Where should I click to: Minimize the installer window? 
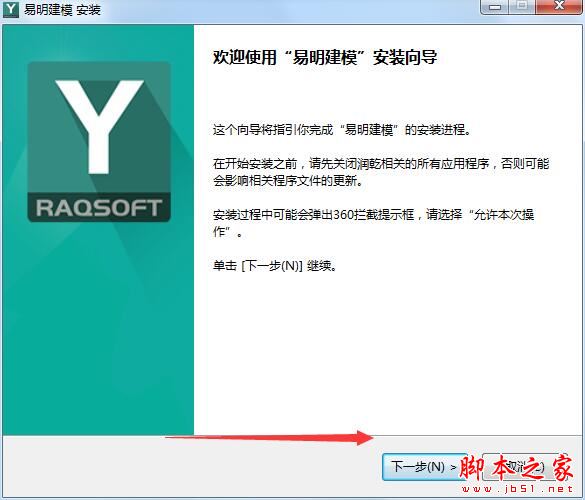tap(495, 7)
